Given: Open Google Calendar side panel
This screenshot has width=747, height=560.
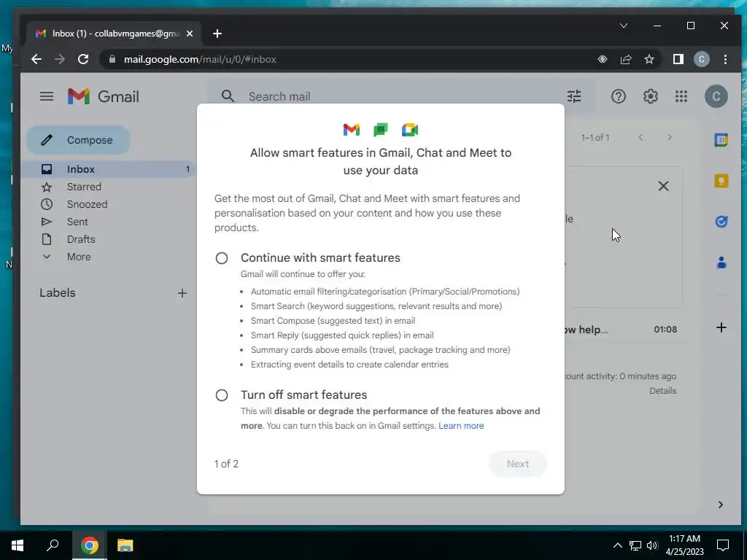Looking at the screenshot, I should 721,140.
